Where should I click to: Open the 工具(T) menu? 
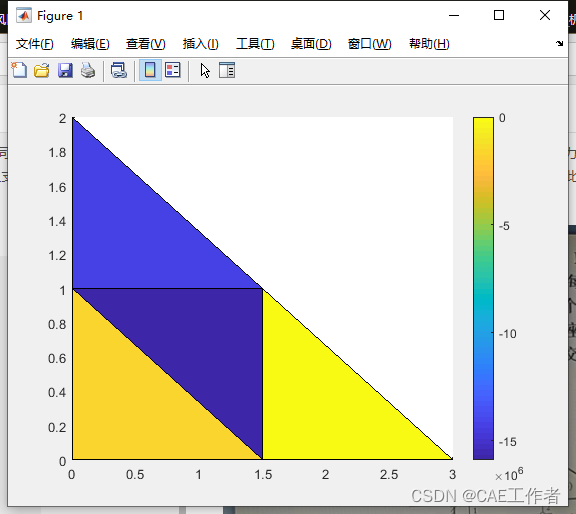coord(255,44)
